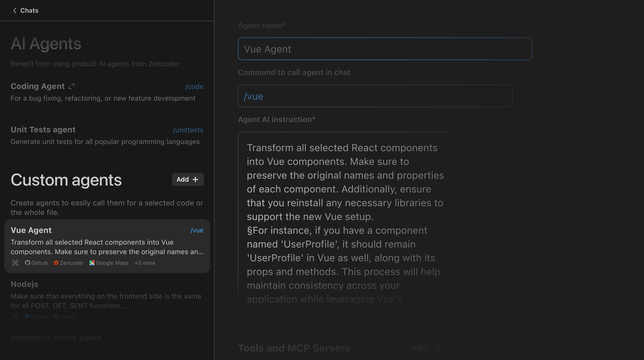Select the Nodejs custom agent
Viewport: 644px width, 360px height.
(x=24, y=284)
